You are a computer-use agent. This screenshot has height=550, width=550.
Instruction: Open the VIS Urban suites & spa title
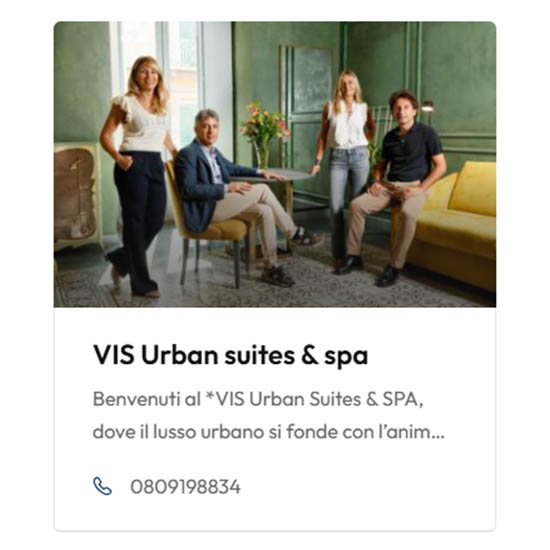(x=230, y=355)
